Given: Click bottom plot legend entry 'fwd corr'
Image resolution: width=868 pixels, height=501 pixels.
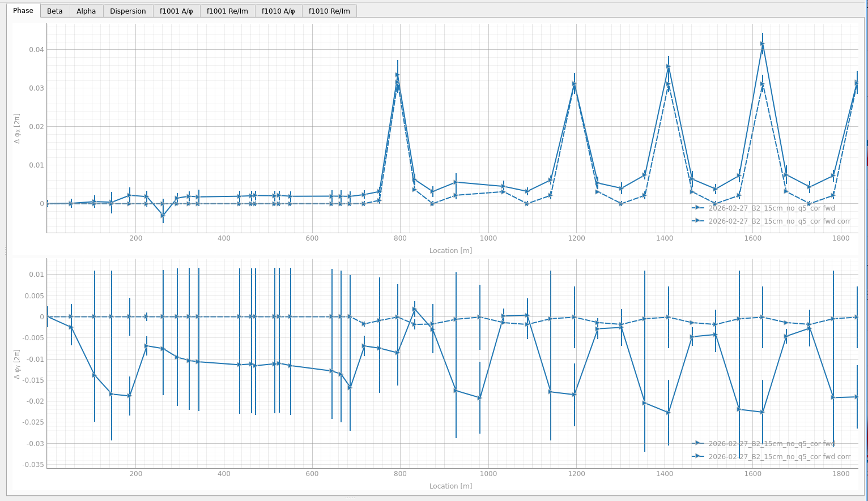Looking at the screenshot, I should (x=780, y=456).
